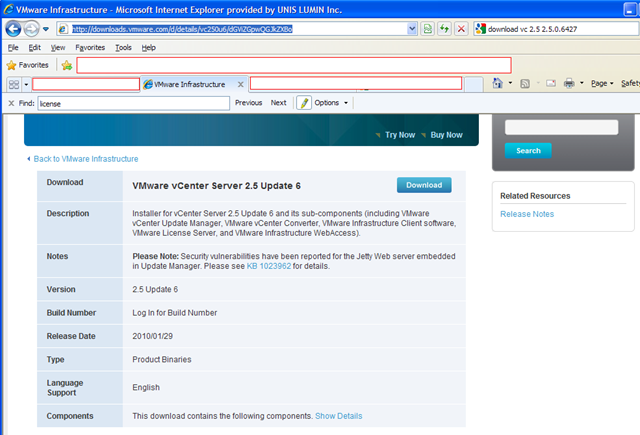Click the Print icon
Viewport: 640px width, 435px height.
[x=569, y=84]
